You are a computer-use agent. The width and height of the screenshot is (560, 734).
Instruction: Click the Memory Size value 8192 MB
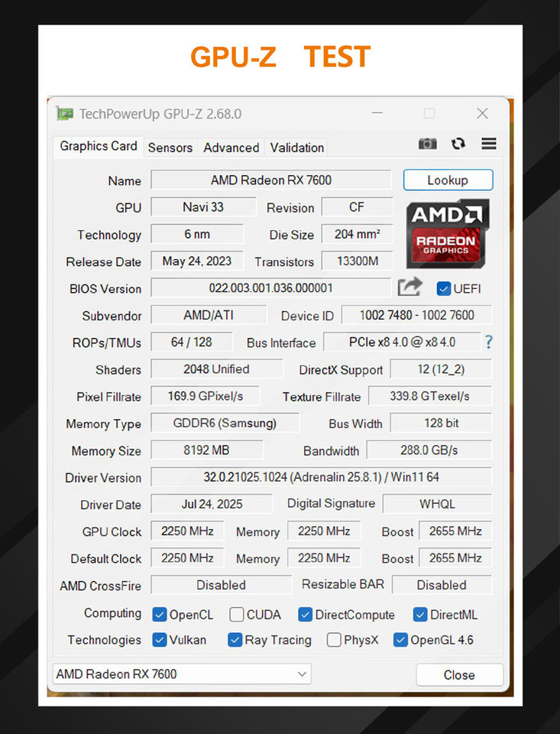click(x=207, y=450)
